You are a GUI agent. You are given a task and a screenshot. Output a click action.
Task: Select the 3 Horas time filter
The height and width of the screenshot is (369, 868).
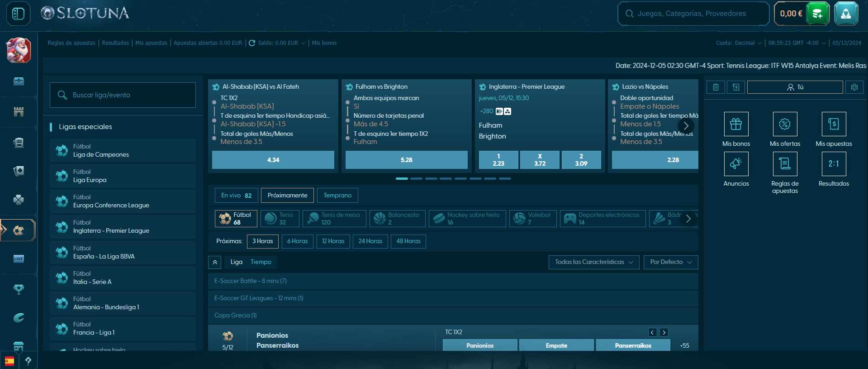point(263,241)
